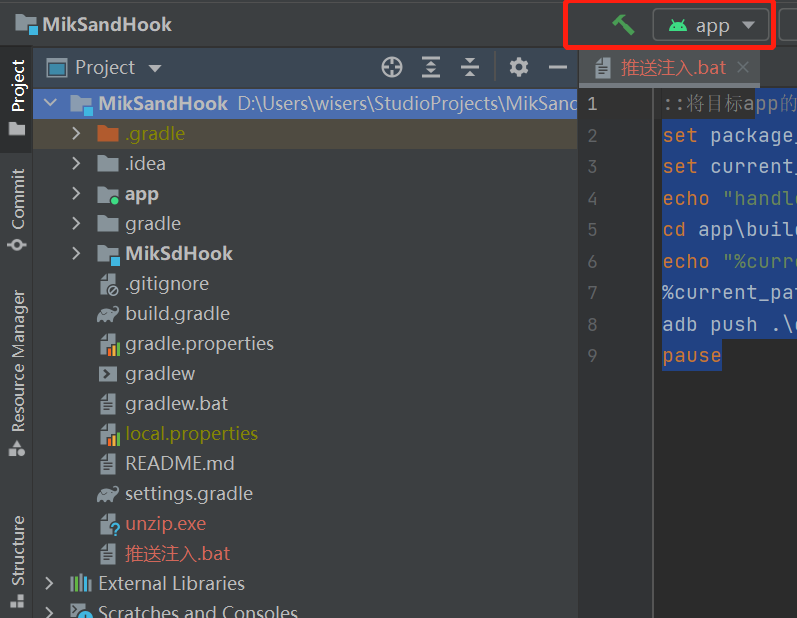Select the app module row

point(305,194)
